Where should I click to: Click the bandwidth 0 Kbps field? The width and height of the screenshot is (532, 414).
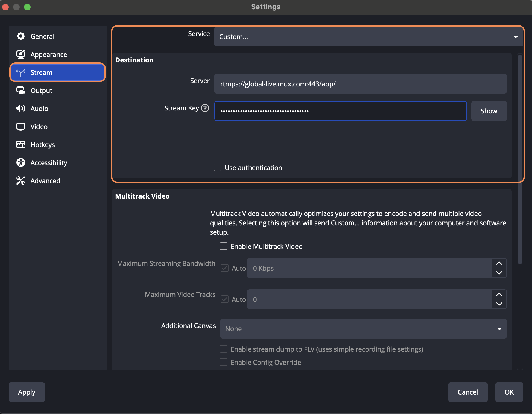click(x=369, y=268)
